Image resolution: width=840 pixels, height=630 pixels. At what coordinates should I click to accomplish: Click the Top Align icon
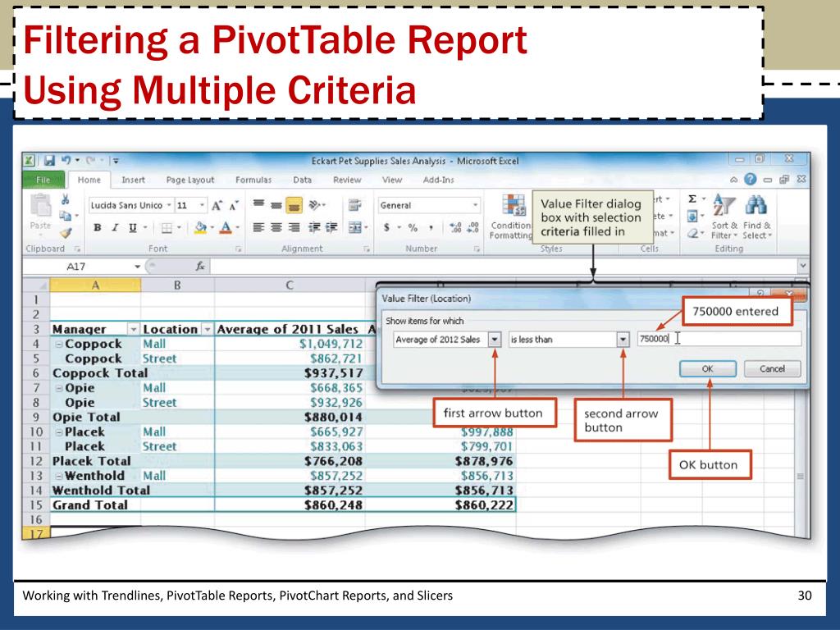point(258,204)
